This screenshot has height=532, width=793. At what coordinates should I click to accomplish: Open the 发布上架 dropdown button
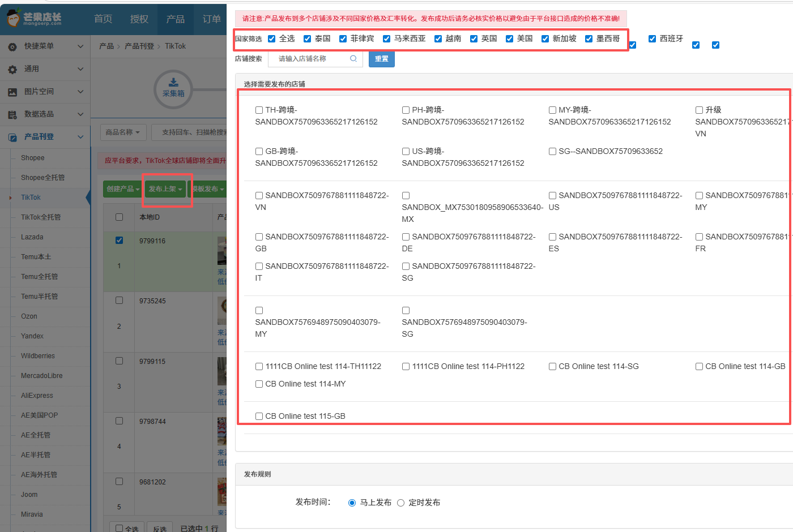[x=165, y=189]
